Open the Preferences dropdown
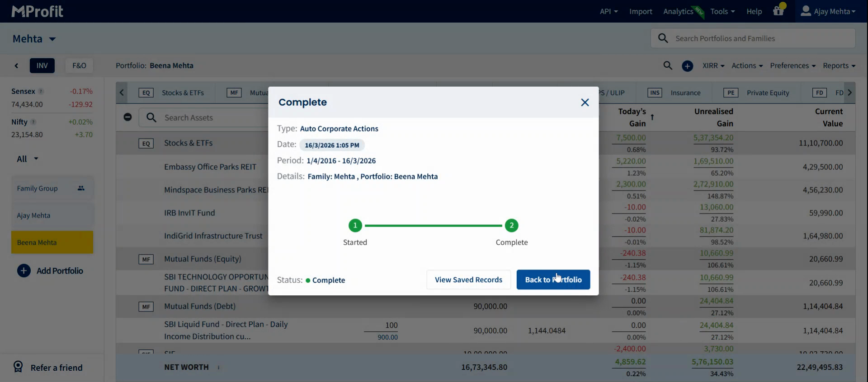 [x=793, y=65]
